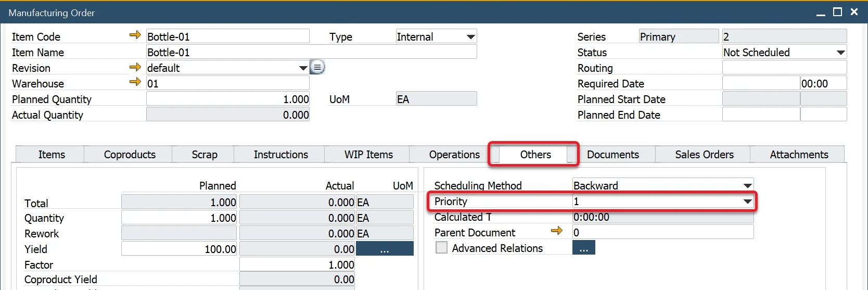The image size is (868, 290).
Task: Click the Yield ellipsis button
Action: (x=385, y=249)
